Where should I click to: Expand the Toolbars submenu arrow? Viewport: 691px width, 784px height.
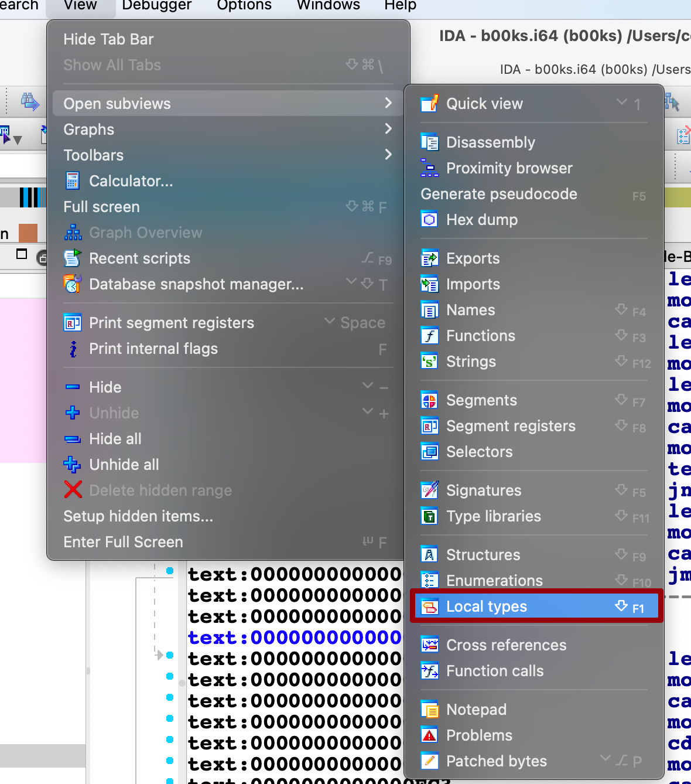388,155
